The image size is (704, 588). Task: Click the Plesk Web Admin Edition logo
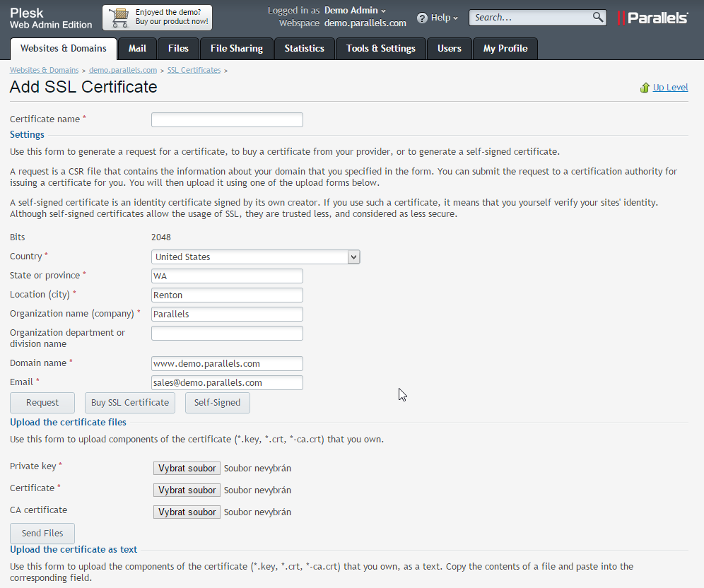tap(51, 18)
